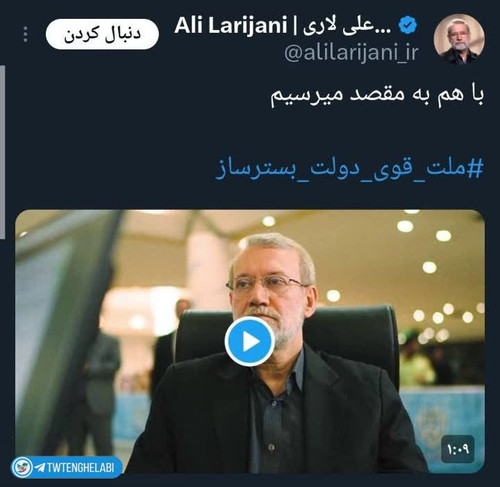Image resolution: width=500 pixels, height=487 pixels.
Task: Open the hashtag #ملت_قوی_دولت_بسترساز
Action: (x=349, y=169)
